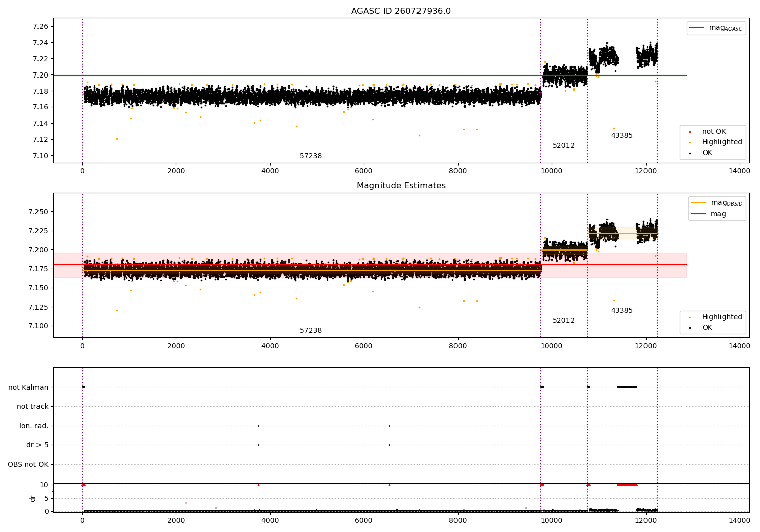Click the red 'mag' legend line sample
Image resolution: width=760 pixels, height=532 pixels.
click(699, 214)
